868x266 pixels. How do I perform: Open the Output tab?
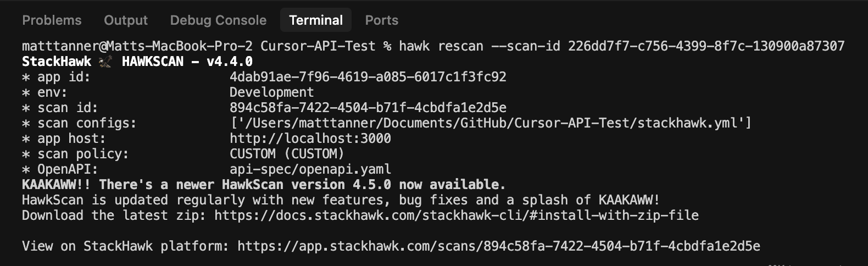tap(126, 20)
